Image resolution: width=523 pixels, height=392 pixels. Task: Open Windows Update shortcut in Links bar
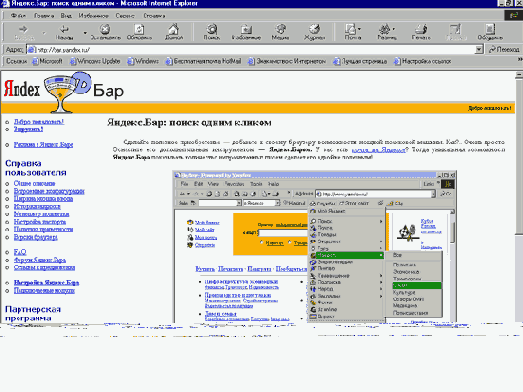95,61
